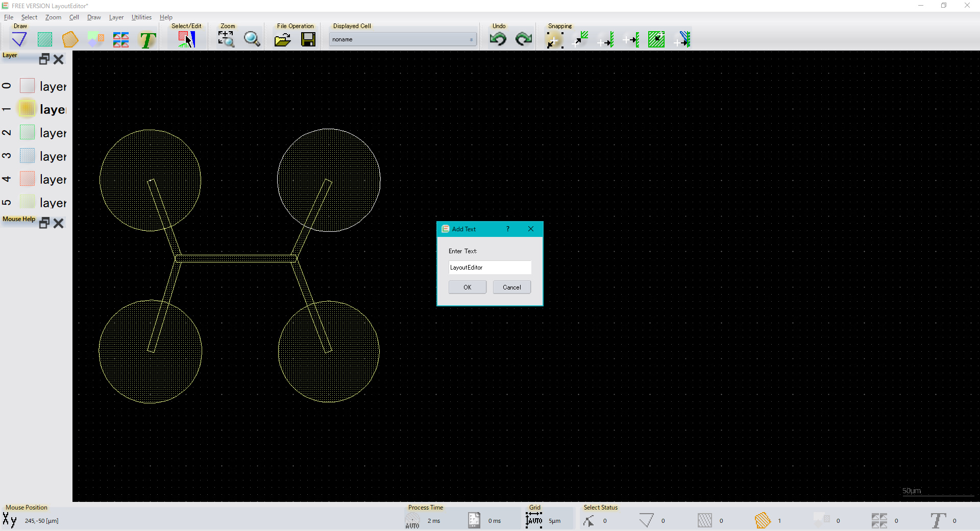Open the Cell menu
The image size is (980, 531).
tap(74, 17)
